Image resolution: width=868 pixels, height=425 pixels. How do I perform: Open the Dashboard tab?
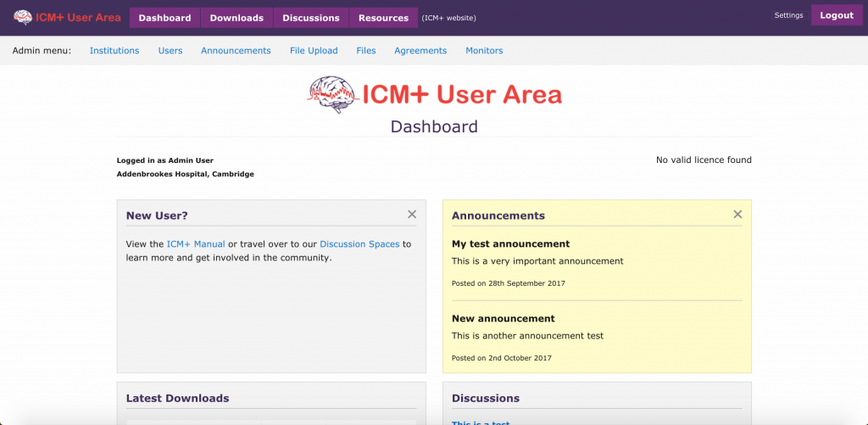[164, 18]
